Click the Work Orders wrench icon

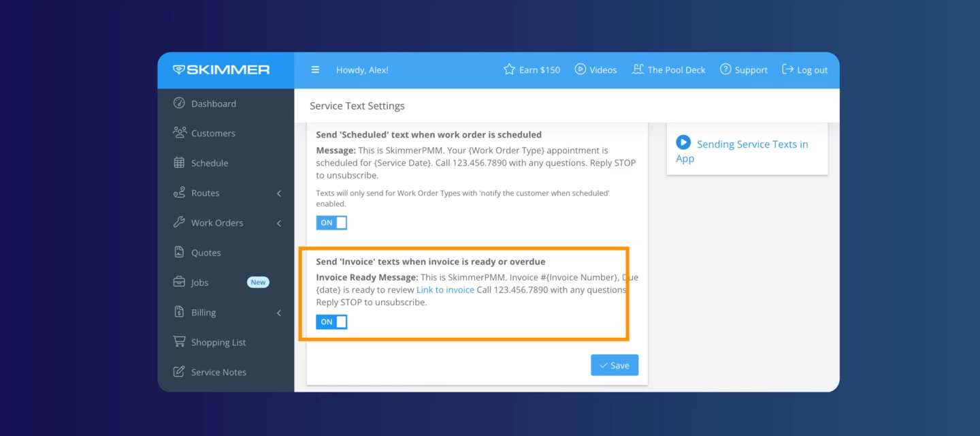coord(179,222)
